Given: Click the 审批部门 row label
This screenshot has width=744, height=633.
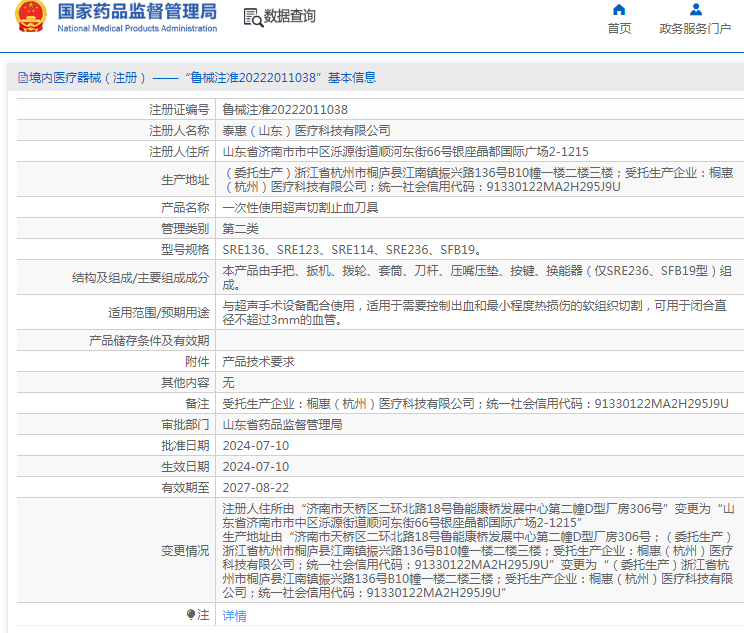Looking at the screenshot, I should click(x=185, y=424).
